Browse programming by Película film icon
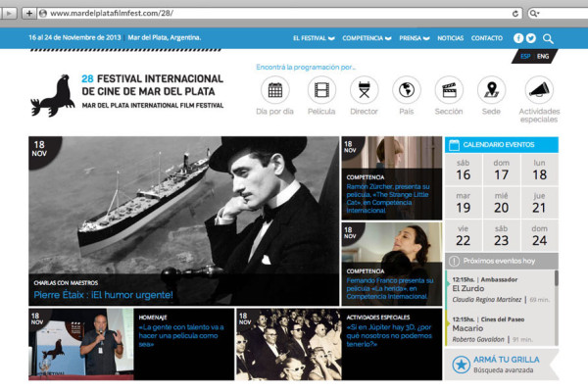This screenshot has height=392, width=588. pyautogui.click(x=321, y=90)
